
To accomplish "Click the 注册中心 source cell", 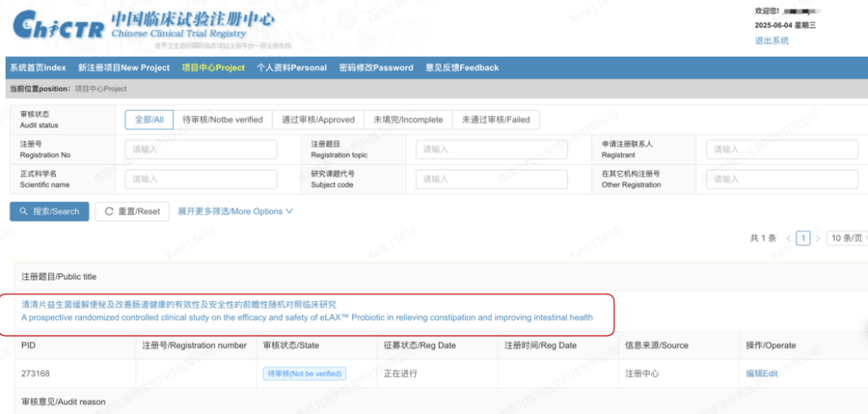I will (x=642, y=373).
